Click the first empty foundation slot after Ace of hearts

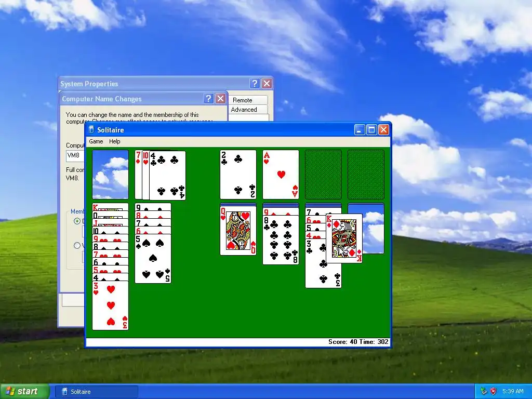coord(323,175)
